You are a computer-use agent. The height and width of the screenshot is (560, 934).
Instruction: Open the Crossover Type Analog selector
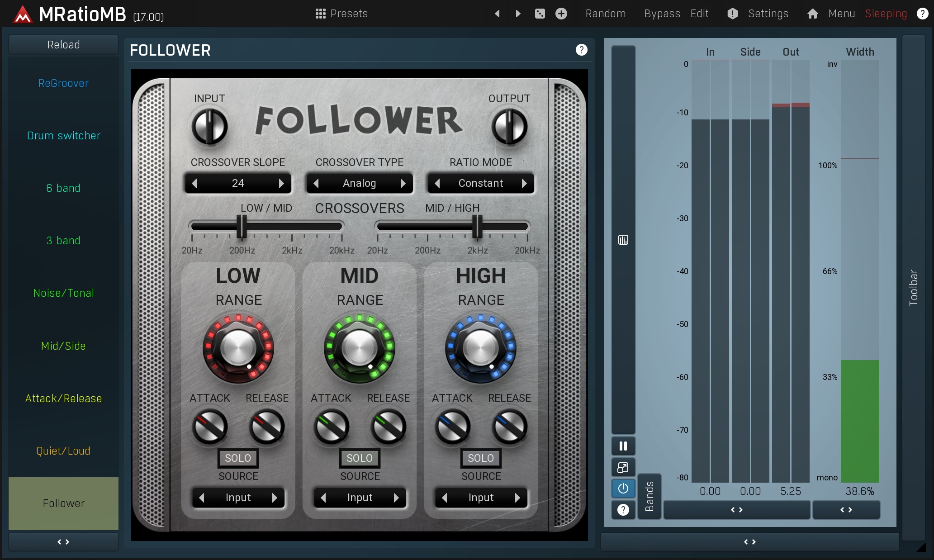point(360,183)
